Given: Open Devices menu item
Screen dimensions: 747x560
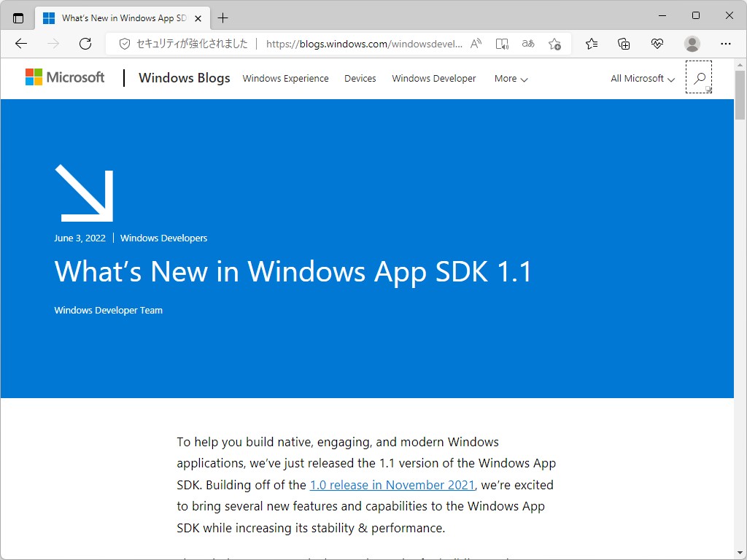Looking at the screenshot, I should point(360,78).
